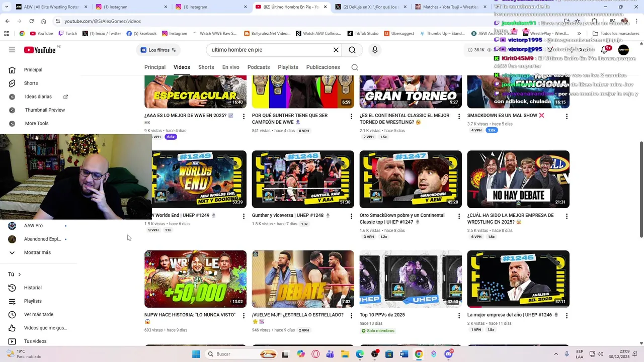Go to the Podcasts channel tab

click(259, 67)
